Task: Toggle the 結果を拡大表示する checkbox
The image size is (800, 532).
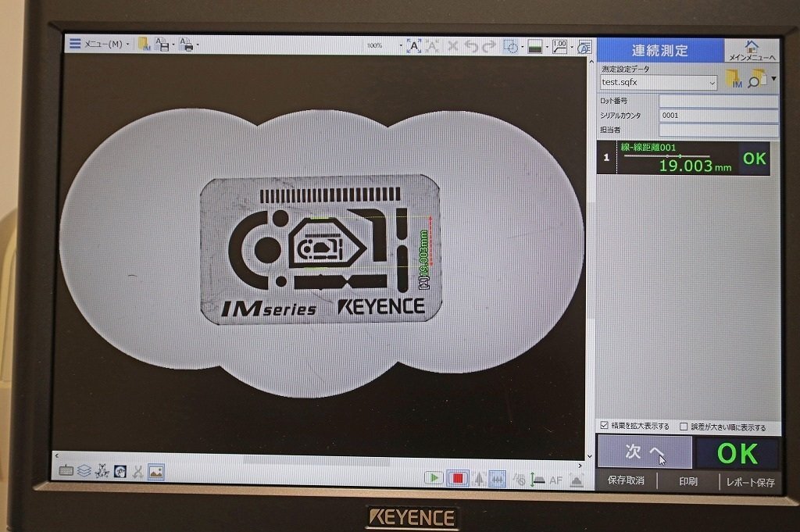Action: 605,426
